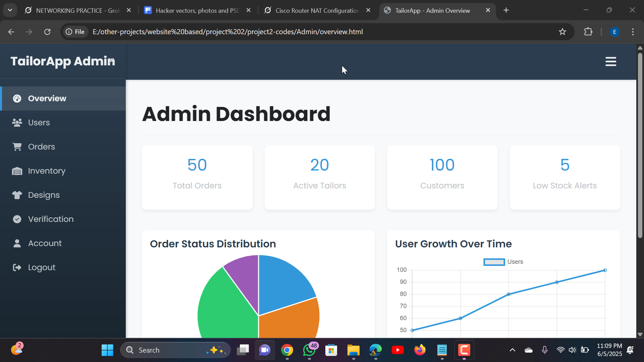This screenshot has height=362, width=644.
Task: Go back to the previous page
Action: coord(11,32)
